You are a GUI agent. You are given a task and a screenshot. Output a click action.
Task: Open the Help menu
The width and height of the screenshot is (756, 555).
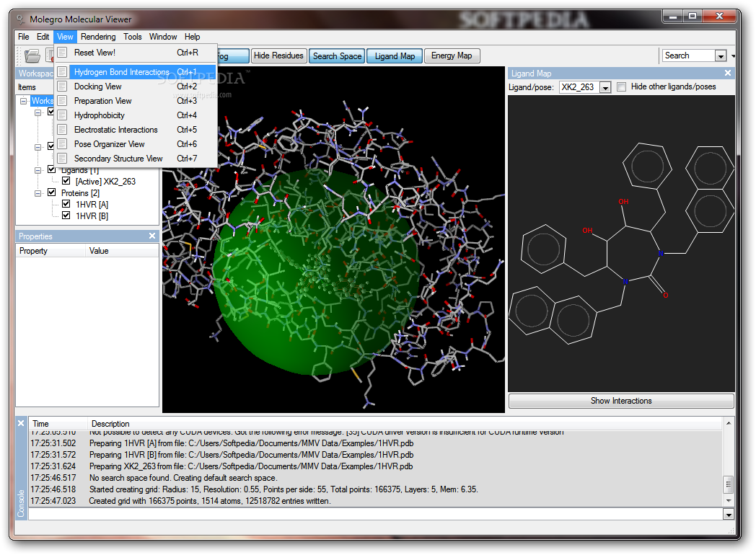(x=192, y=37)
